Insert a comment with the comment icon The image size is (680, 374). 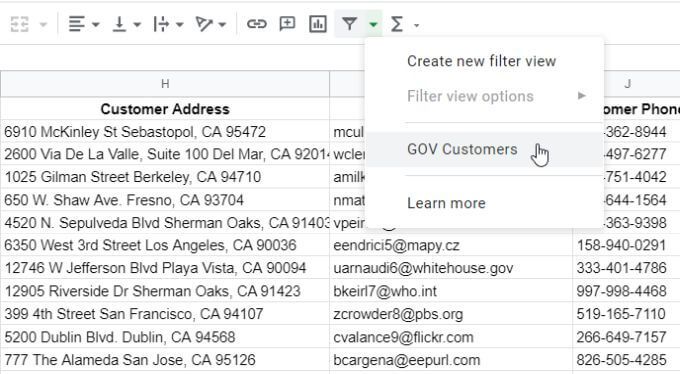pos(287,23)
